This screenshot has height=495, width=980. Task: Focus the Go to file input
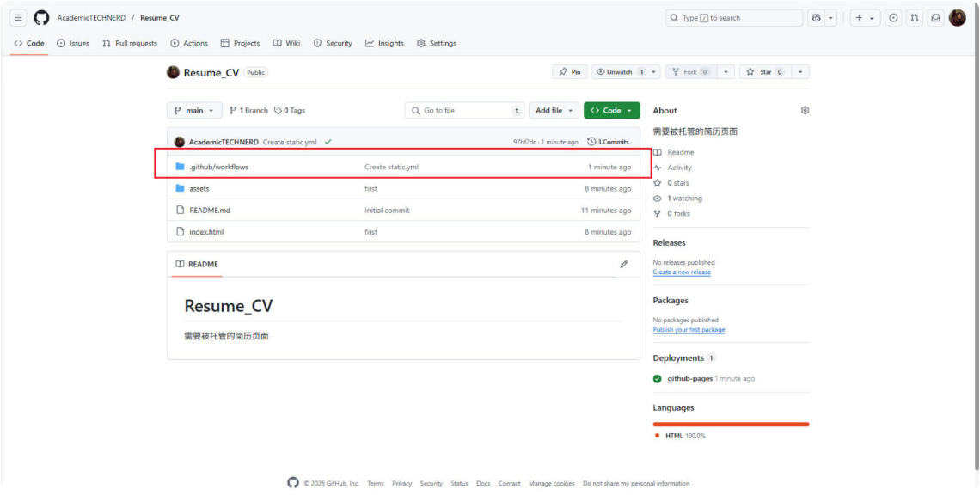464,111
